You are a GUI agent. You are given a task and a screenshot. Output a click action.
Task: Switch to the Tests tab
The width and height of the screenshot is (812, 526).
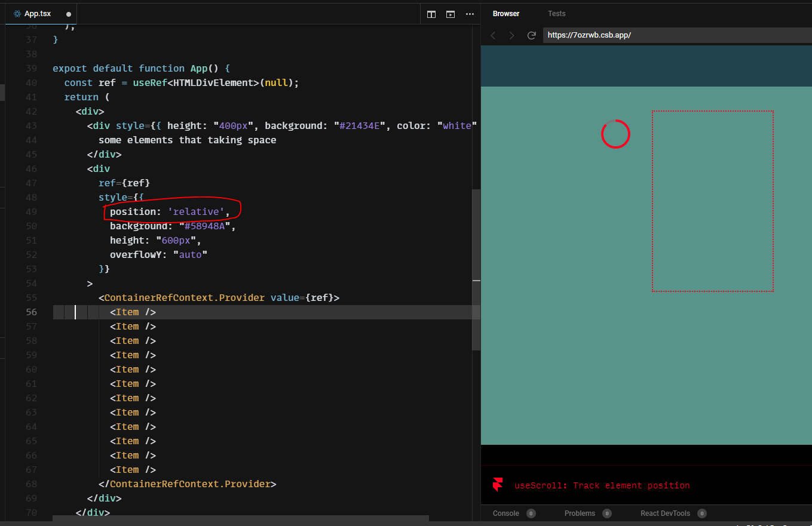point(556,13)
